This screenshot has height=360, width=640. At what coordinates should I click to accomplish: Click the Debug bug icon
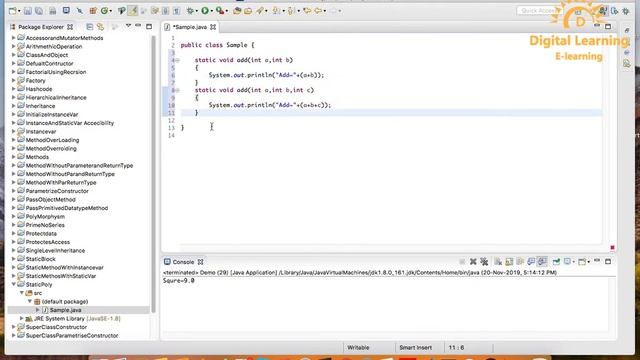(x=190, y=11)
